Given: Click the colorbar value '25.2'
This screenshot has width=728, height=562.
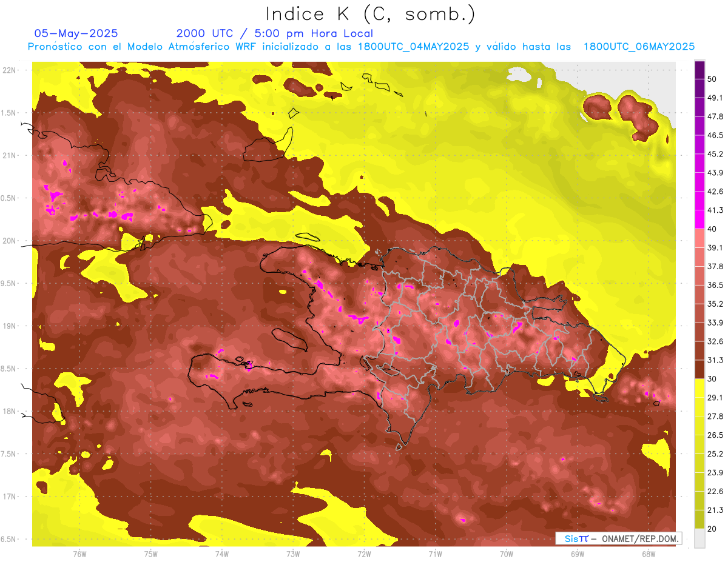Looking at the screenshot, I should pos(715,454).
